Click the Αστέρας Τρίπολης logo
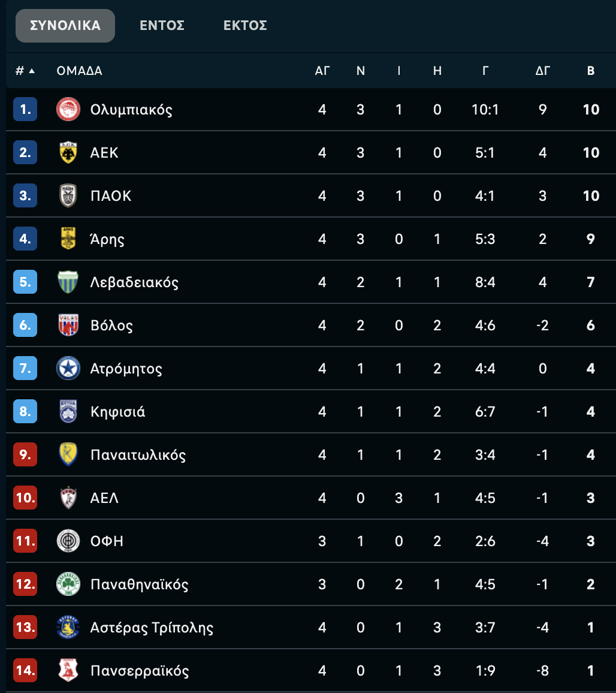Screen dimensions: 616x693 click(x=68, y=627)
